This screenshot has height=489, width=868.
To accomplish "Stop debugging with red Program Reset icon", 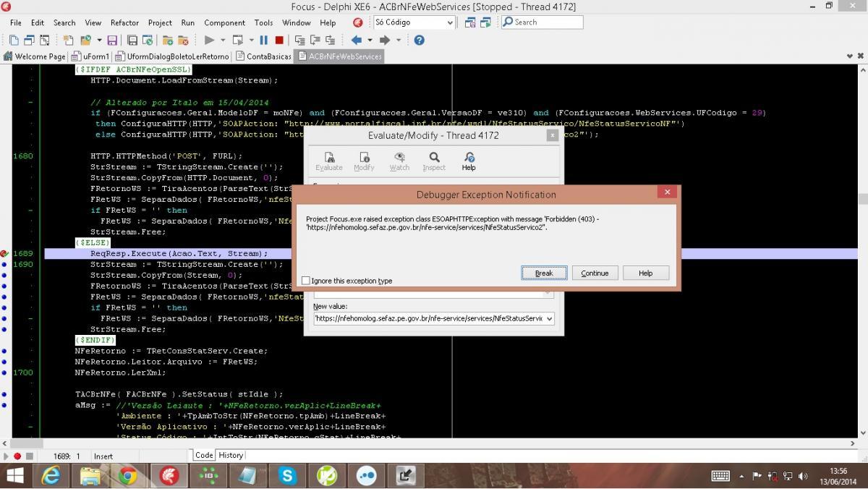I will tap(279, 41).
